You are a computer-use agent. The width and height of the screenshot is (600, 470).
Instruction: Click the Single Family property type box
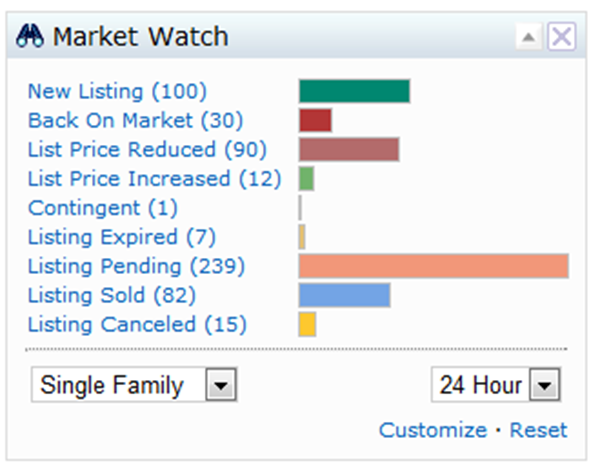(x=134, y=385)
